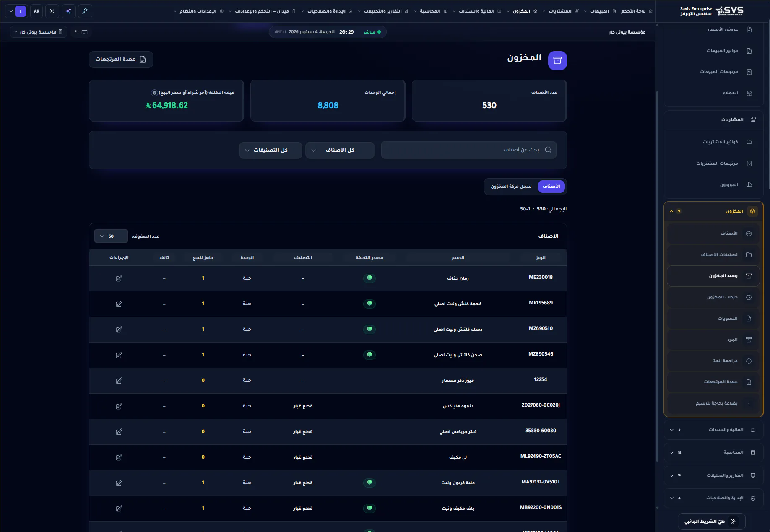This screenshot has width=770, height=532.
Task: Expand the المحاسبة sidebar section
Action: pyautogui.click(x=714, y=452)
